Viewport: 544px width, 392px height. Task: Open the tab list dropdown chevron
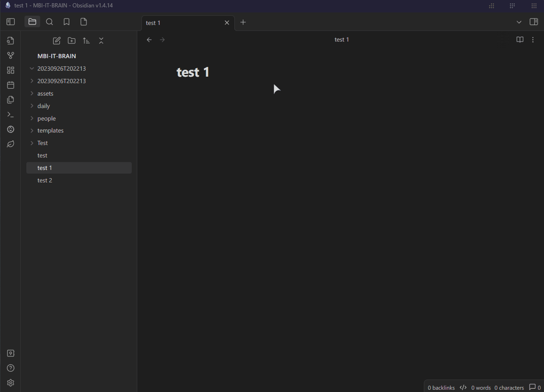point(519,22)
